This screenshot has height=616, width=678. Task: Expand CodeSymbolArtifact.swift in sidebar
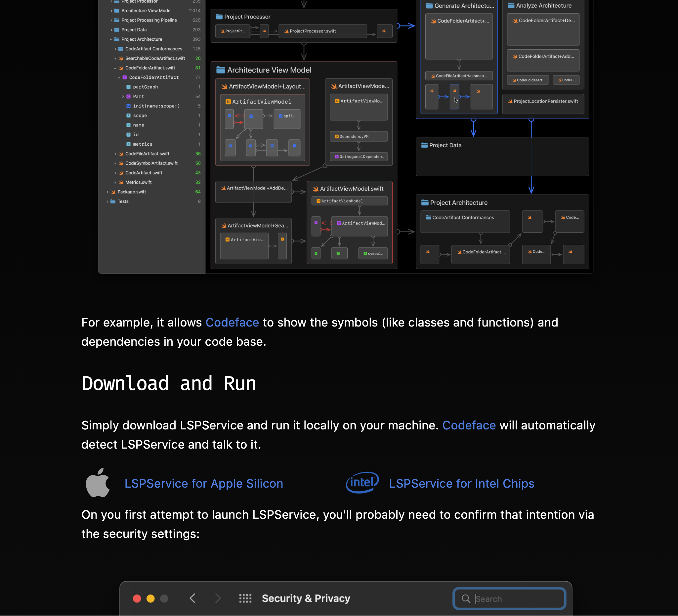coord(115,163)
